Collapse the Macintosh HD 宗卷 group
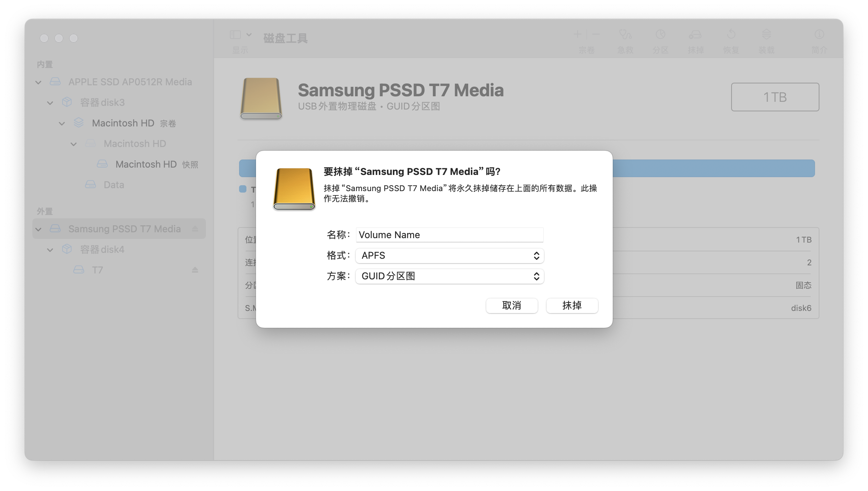The width and height of the screenshot is (868, 491). click(62, 123)
